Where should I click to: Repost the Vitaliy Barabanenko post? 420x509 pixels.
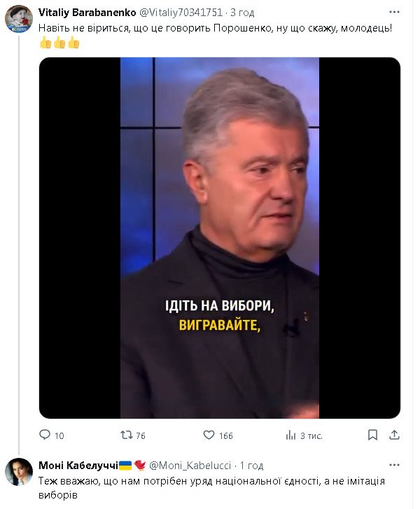tap(127, 435)
